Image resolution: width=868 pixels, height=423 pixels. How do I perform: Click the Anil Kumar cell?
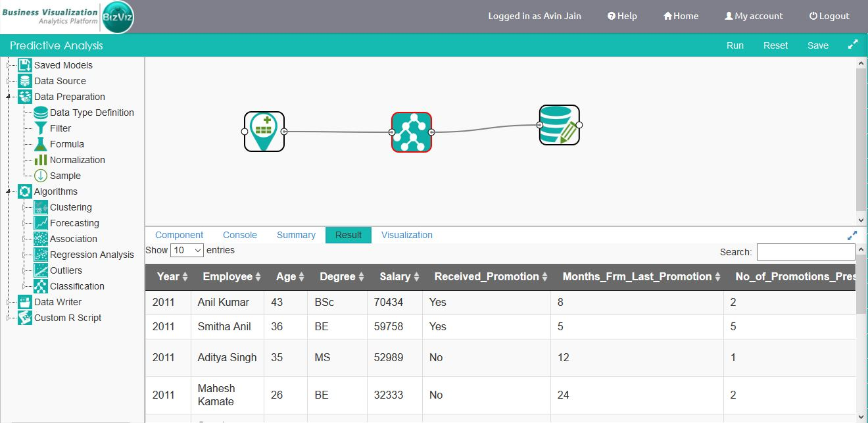(228, 303)
